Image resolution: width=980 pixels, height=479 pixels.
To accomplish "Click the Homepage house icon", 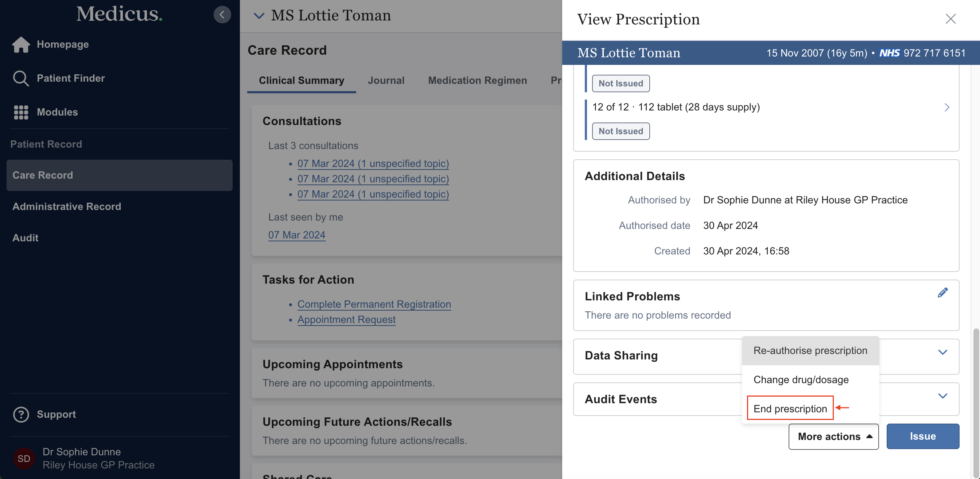I will [21, 44].
